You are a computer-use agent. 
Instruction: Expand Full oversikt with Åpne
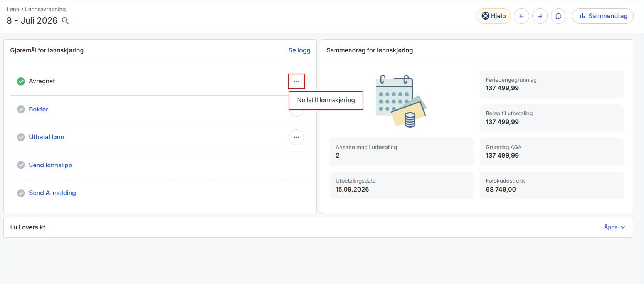[614, 227]
